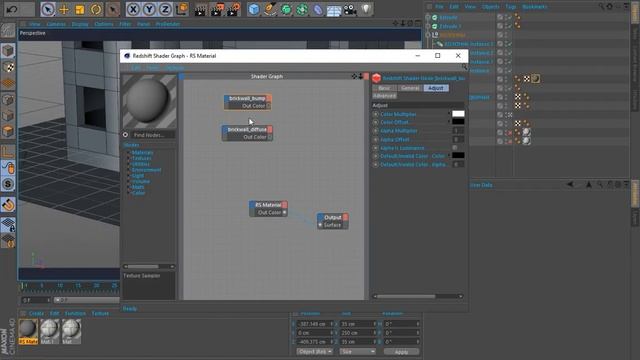Open the Edit Render Settings icon
This screenshot has width=640, height=360.
point(234,9)
